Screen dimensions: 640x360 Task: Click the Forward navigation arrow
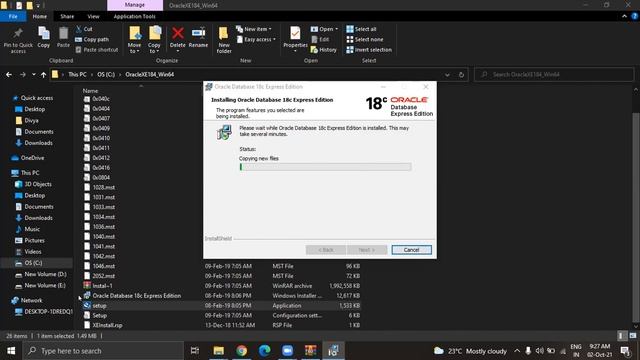(x=23, y=75)
